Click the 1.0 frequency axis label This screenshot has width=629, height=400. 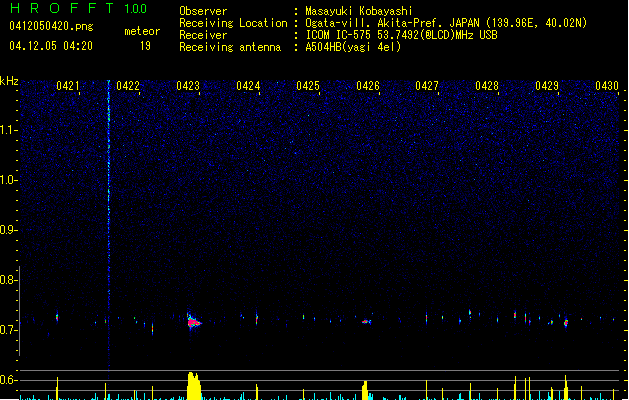click(x=9, y=180)
